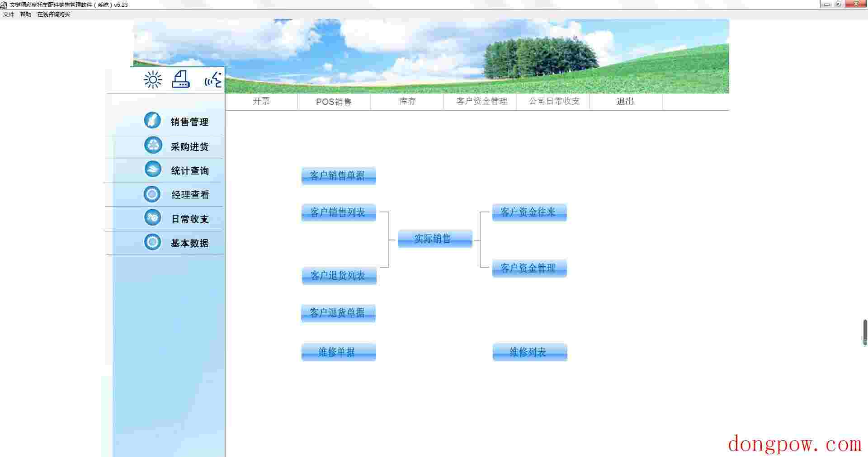Switch to the 公司日常收支 tab

[x=554, y=101]
